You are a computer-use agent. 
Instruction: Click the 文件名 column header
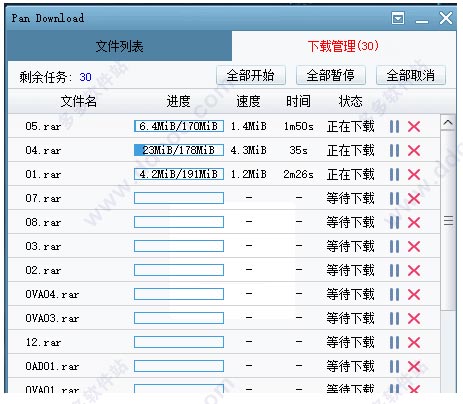coord(79,101)
